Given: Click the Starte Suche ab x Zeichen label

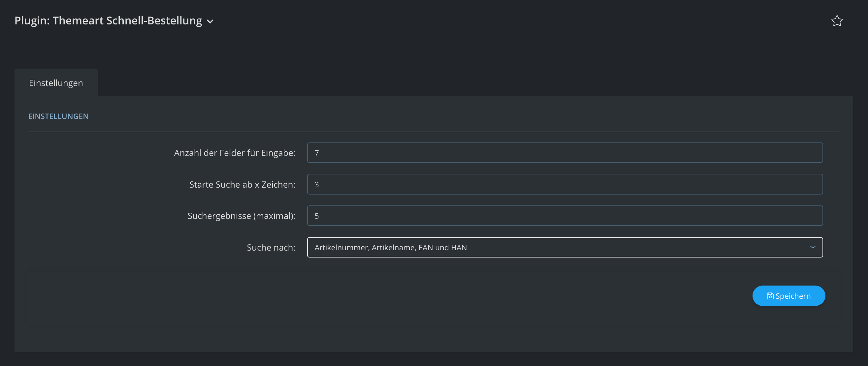Looking at the screenshot, I should tap(242, 184).
